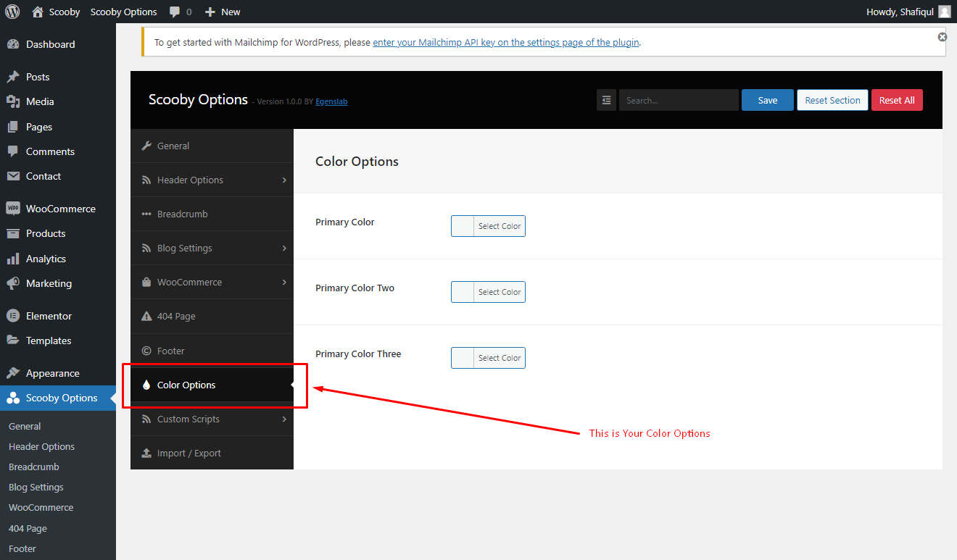The height and width of the screenshot is (560, 957).
Task: Click the Reset Section button
Action: pos(832,100)
